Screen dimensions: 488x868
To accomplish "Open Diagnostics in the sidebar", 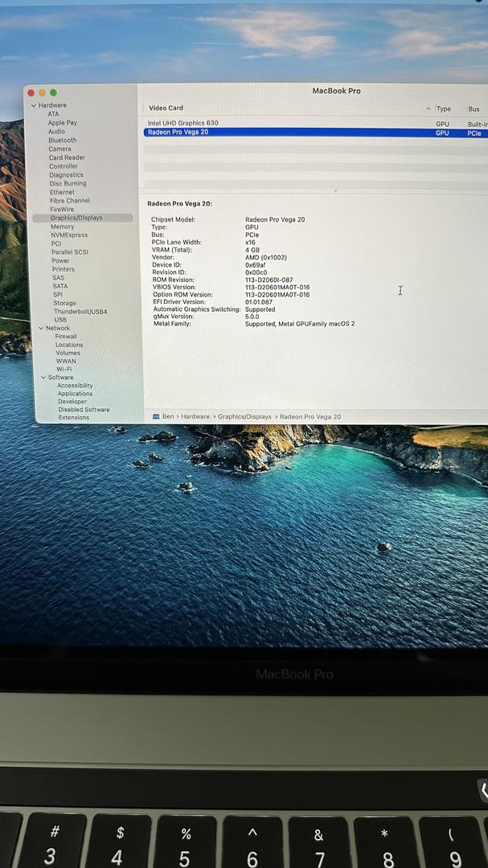I will pos(67,175).
